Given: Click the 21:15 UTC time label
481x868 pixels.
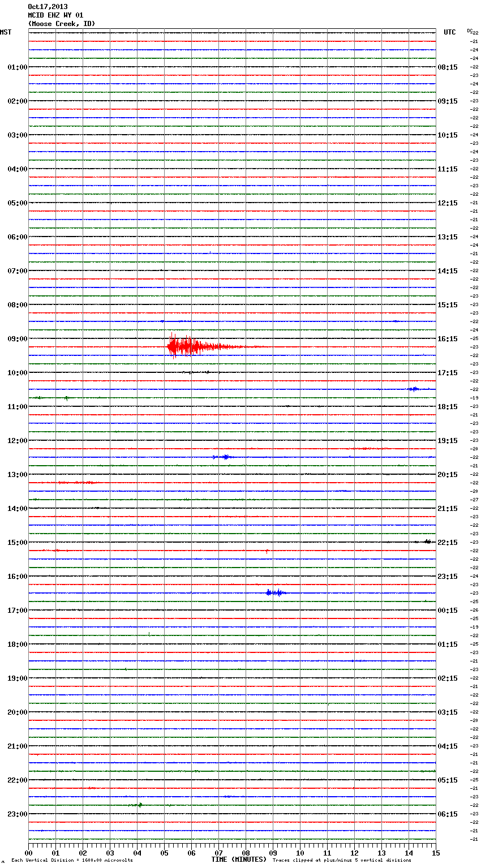Looking at the screenshot, I should pyautogui.click(x=448, y=509).
